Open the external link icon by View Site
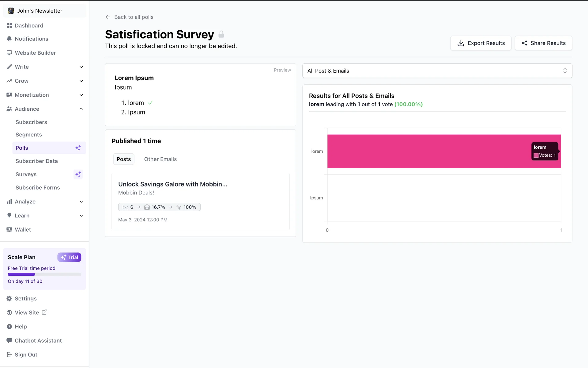 (44, 312)
